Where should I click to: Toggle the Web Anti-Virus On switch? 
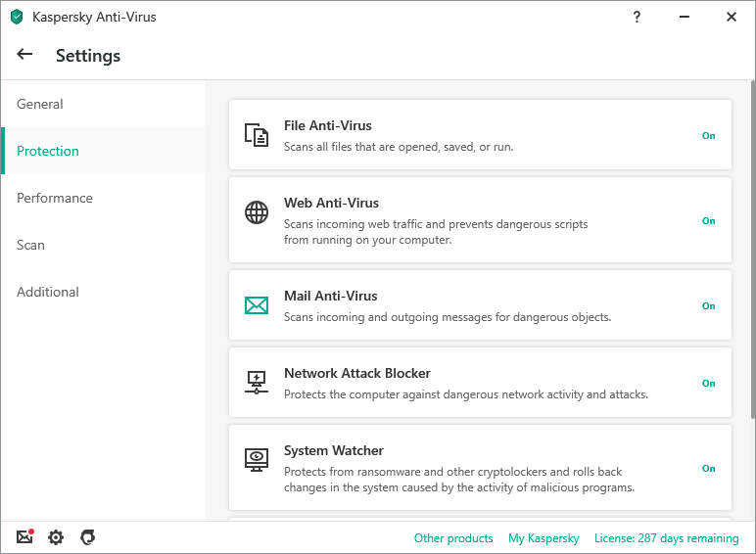pyautogui.click(x=708, y=221)
